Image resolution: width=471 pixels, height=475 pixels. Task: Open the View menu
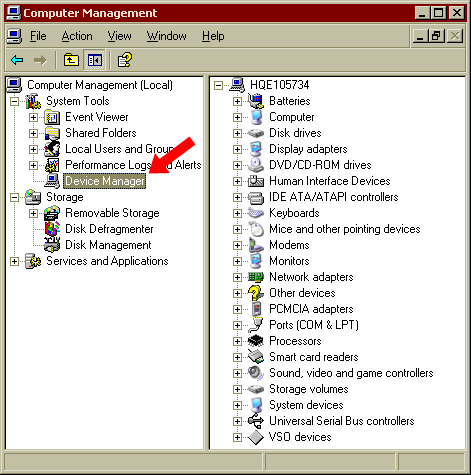[x=119, y=36]
